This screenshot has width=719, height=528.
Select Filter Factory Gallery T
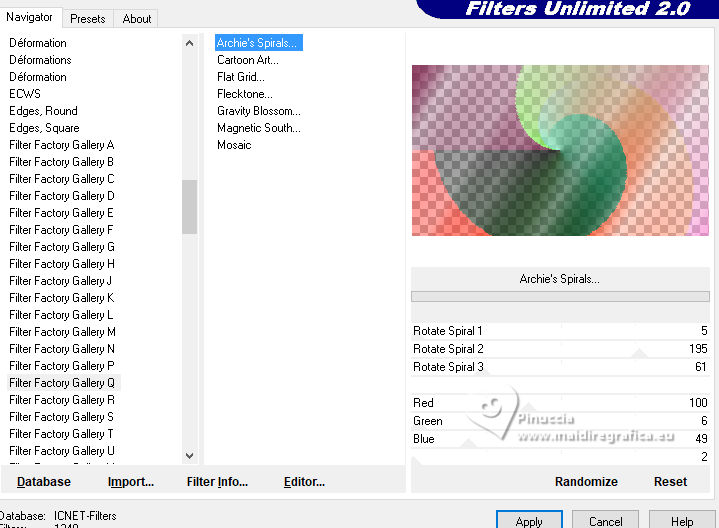(61, 433)
